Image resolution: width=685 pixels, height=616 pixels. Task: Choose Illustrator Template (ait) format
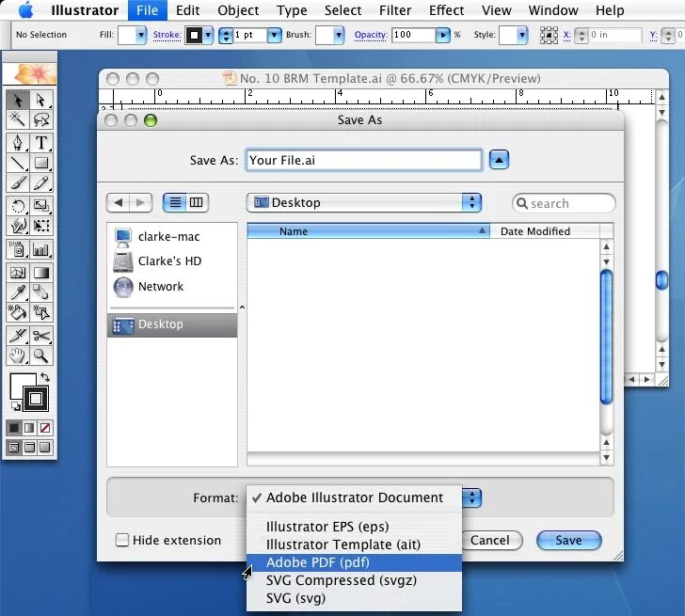click(354, 545)
